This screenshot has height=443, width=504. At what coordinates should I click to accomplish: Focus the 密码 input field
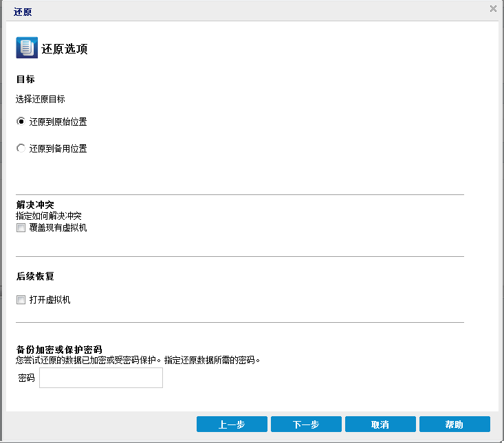coord(101,378)
